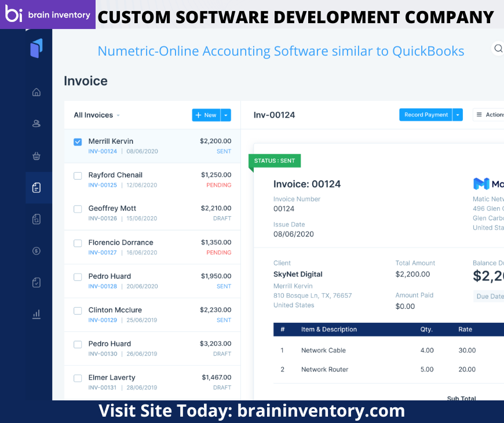Select the Clinton Mcclure invoice name
The image size is (504, 423).
pos(115,310)
